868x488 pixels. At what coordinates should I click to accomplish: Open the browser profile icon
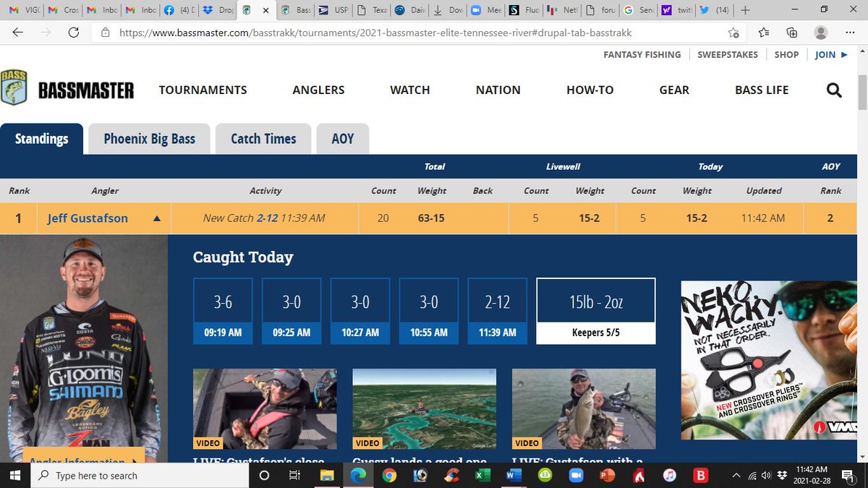click(820, 33)
